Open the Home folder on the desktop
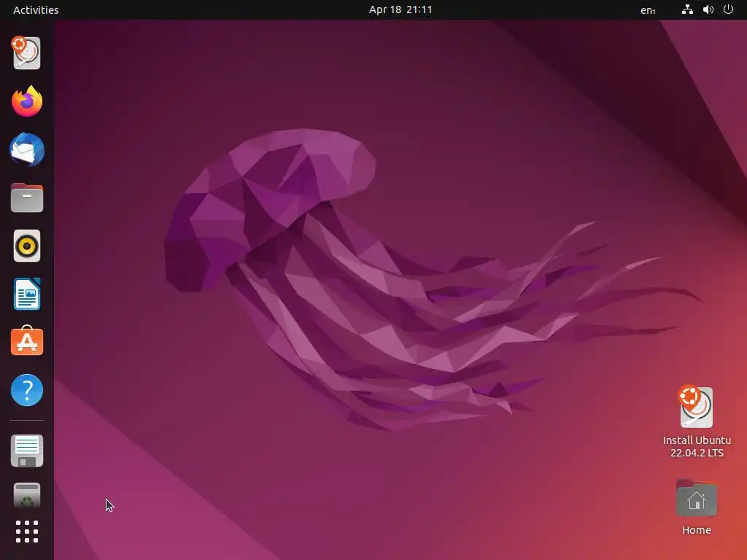 [696, 507]
